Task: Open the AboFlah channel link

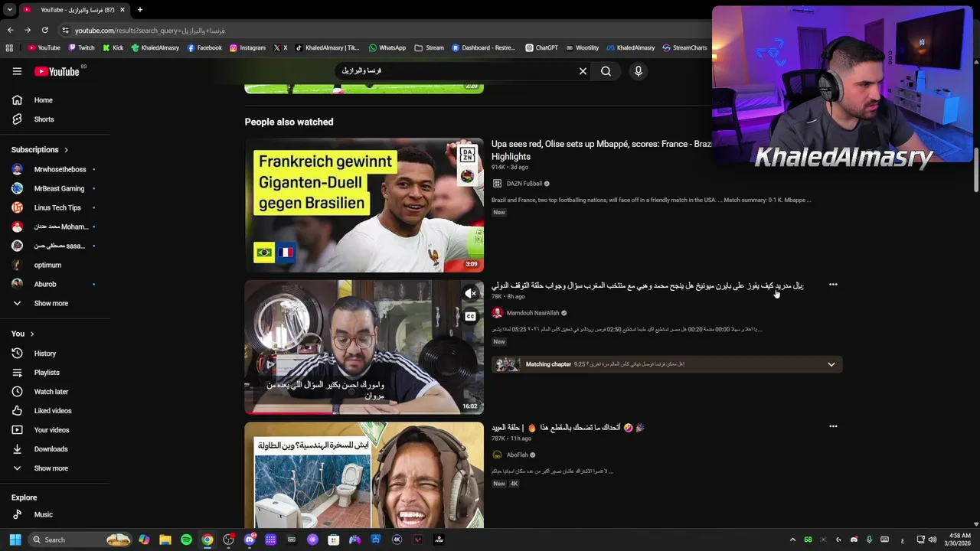Action: (x=518, y=455)
